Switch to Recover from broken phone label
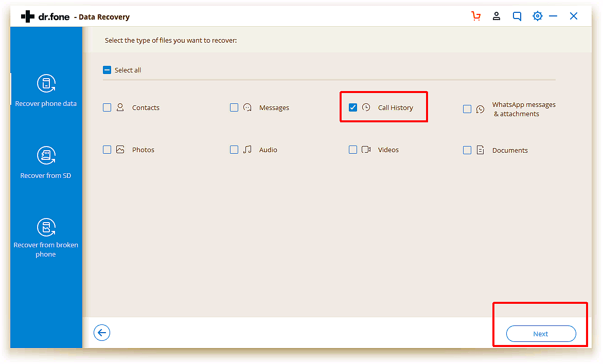The width and height of the screenshot is (603, 364). pyautogui.click(x=46, y=249)
